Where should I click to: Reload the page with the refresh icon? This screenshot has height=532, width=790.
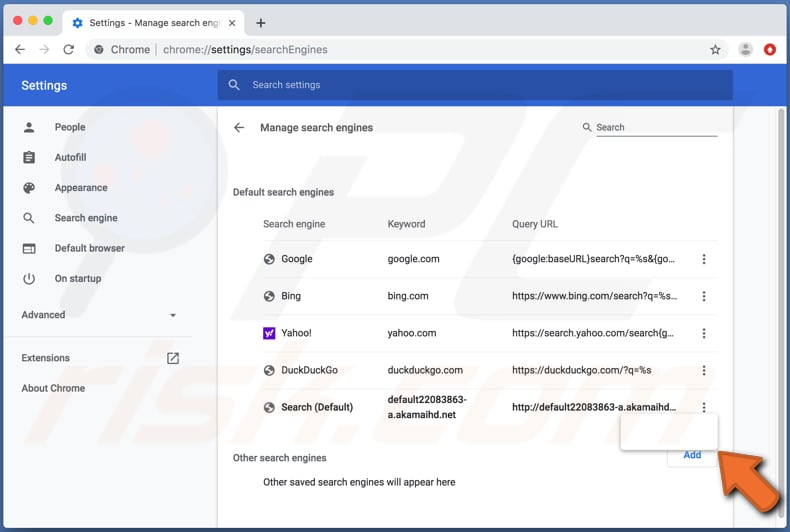pos(69,49)
